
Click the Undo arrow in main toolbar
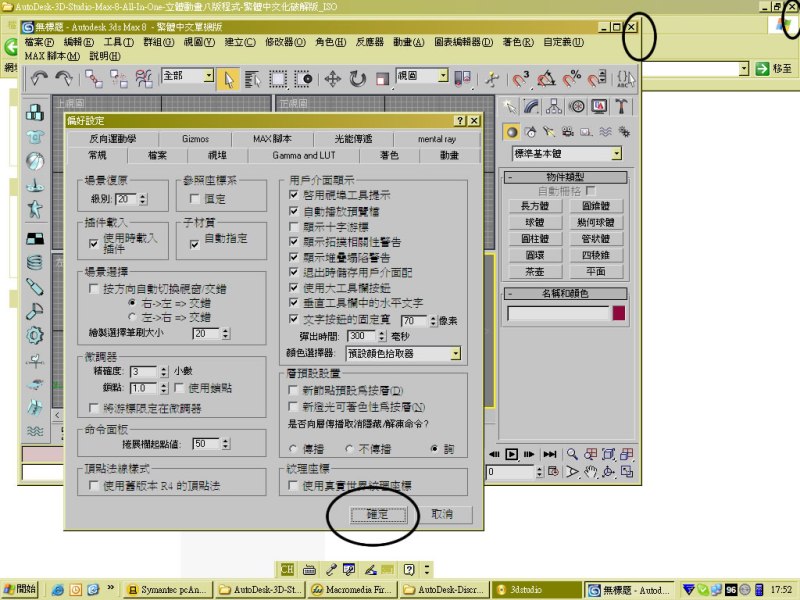click(39, 79)
